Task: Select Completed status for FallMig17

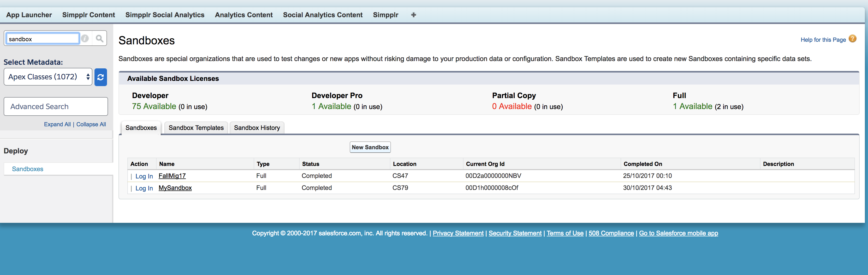Action: [317, 176]
